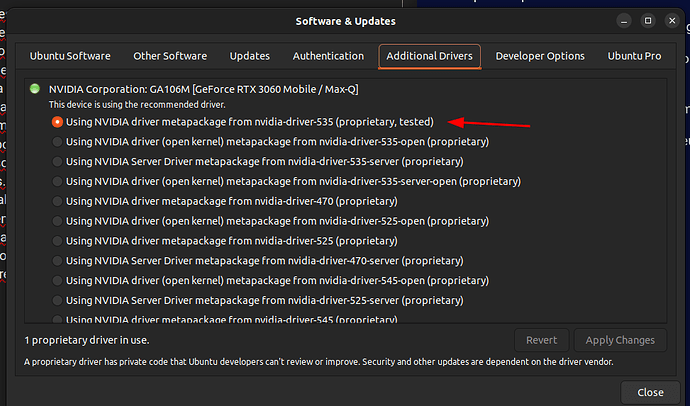
Task: Select nvidia-driver-535 proprietary, tested radio button
Action: pos(57,122)
